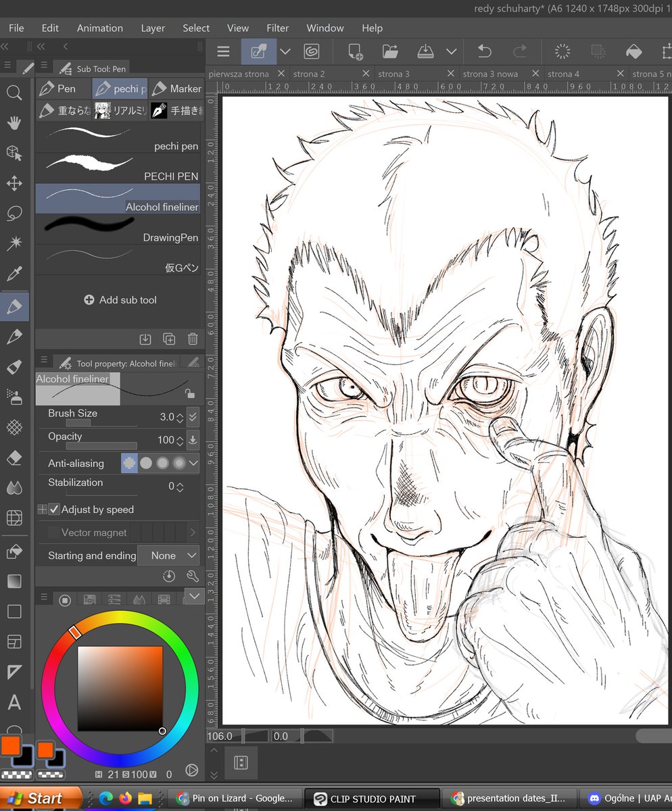Image resolution: width=672 pixels, height=811 pixels.
Task: Open the timeline panel icon below canvas
Action: (x=241, y=762)
